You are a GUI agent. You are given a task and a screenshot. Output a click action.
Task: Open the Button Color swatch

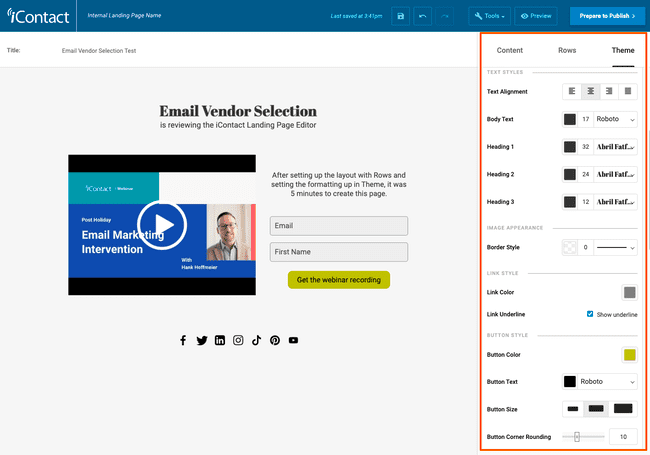(630, 355)
